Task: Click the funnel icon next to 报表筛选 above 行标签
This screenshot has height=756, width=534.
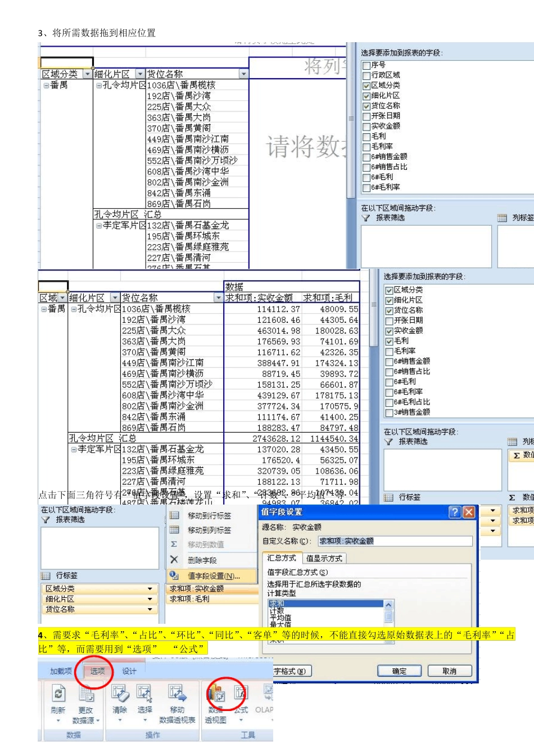Action: click(46, 520)
